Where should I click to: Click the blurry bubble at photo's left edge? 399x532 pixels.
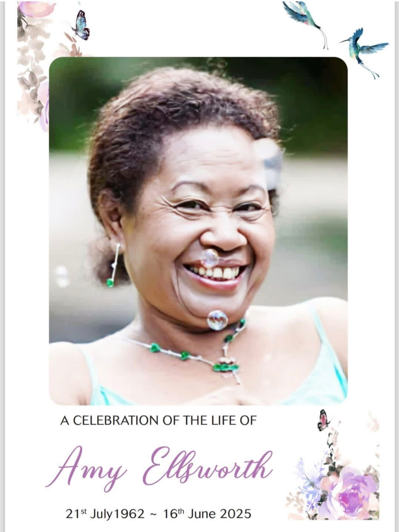(x=61, y=277)
